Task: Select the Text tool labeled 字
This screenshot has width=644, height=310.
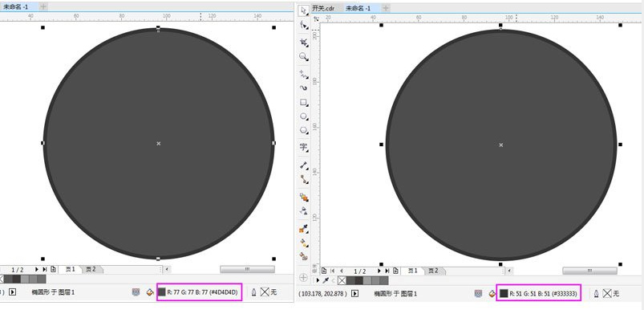Action: pyautogui.click(x=303, y=147)
